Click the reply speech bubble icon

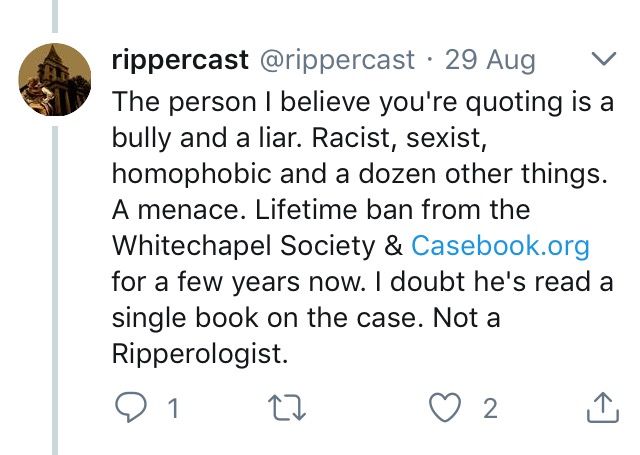(x=130, y=408)
